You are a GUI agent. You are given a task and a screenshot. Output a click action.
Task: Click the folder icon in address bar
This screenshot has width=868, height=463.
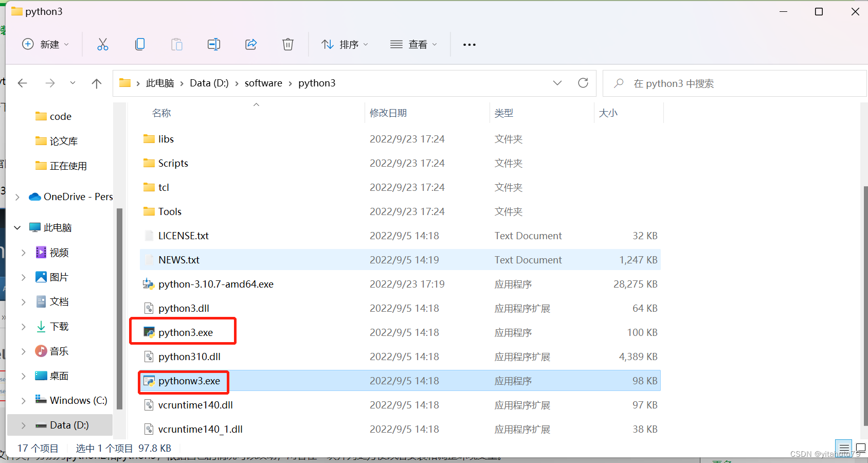125,83
